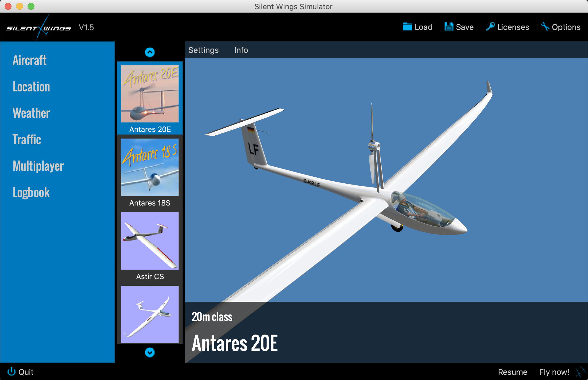Start flight with Fly now!

click(x=554, y=372)
